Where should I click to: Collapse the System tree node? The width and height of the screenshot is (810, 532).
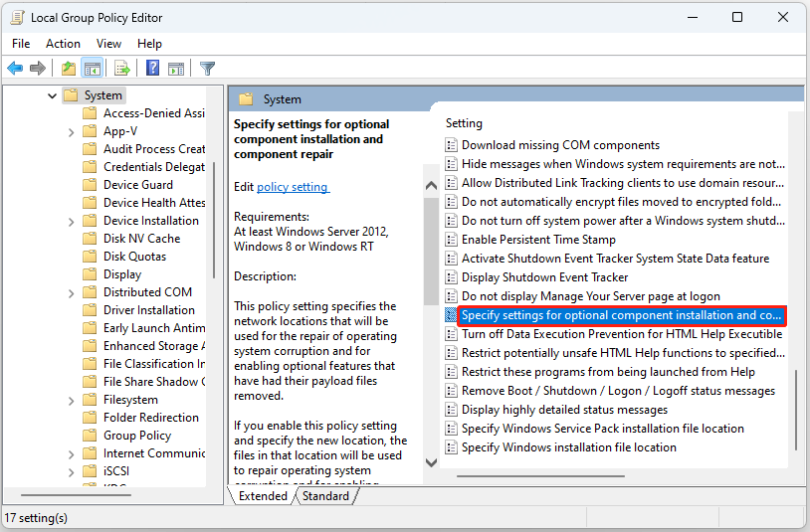(52, 95)
